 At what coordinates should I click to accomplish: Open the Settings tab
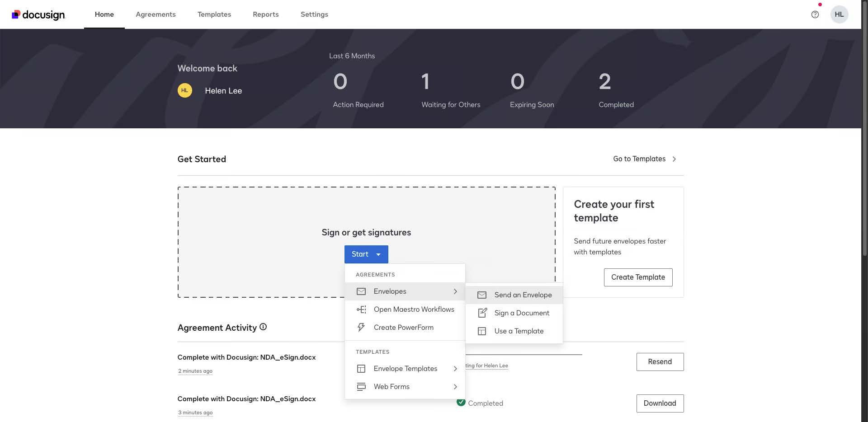(x=314, y=14)
